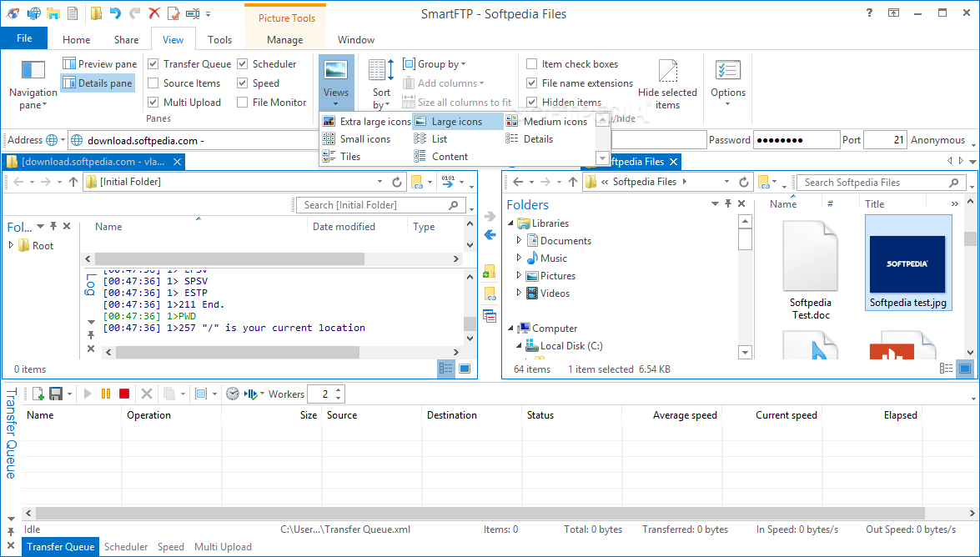
Task: Toggle Multi Upload checkbox
Action: (153, 102)
